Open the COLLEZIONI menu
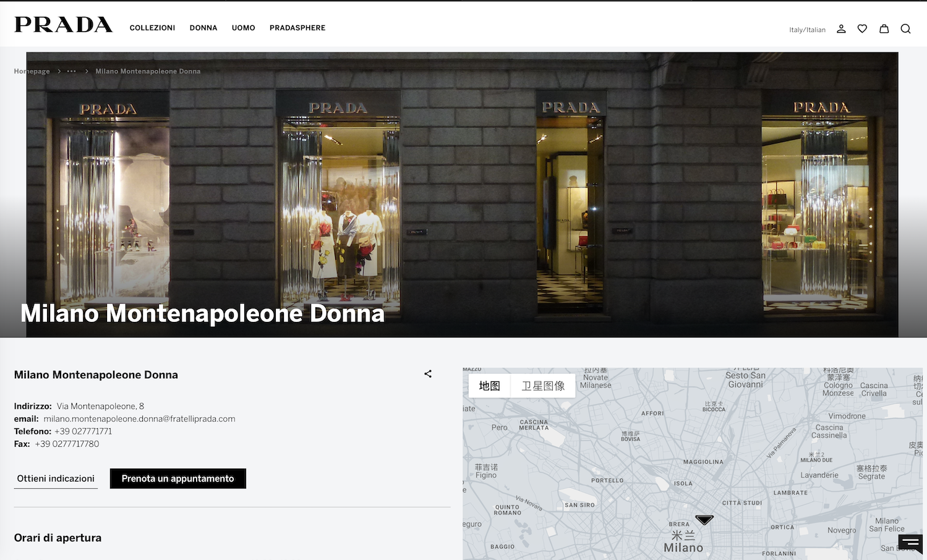Viewport: 927px width, 560px height. click(152, 28)
